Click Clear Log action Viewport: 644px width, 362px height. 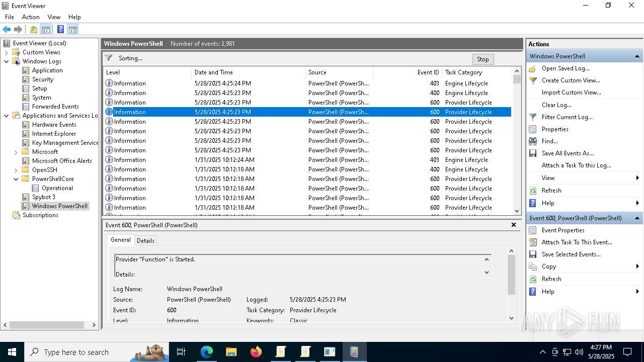pyautogui.click(x=556, y=105)
